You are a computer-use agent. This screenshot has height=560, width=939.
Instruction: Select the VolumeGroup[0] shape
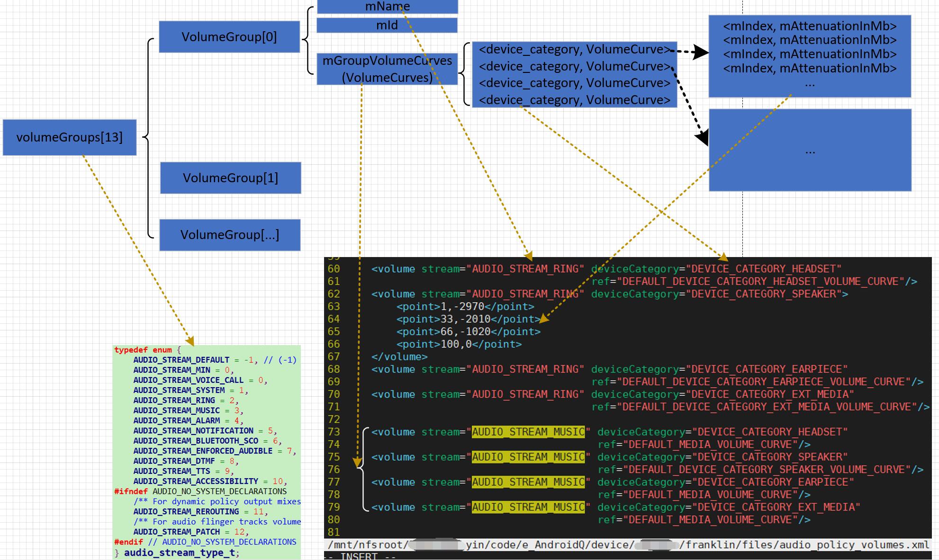[x=229, y=37]
